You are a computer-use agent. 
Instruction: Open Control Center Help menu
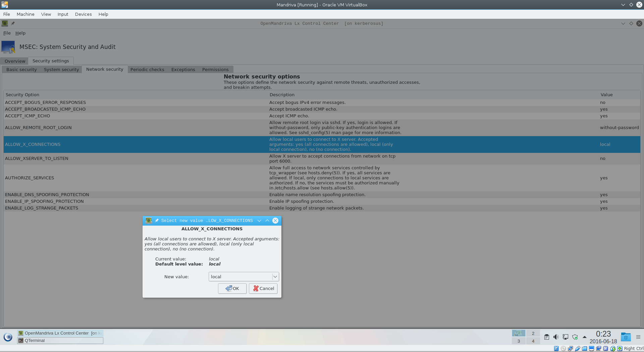pos(20,33)
